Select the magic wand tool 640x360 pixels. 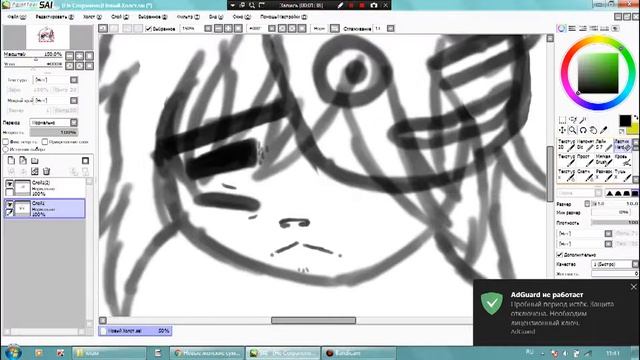click(583, 120)
